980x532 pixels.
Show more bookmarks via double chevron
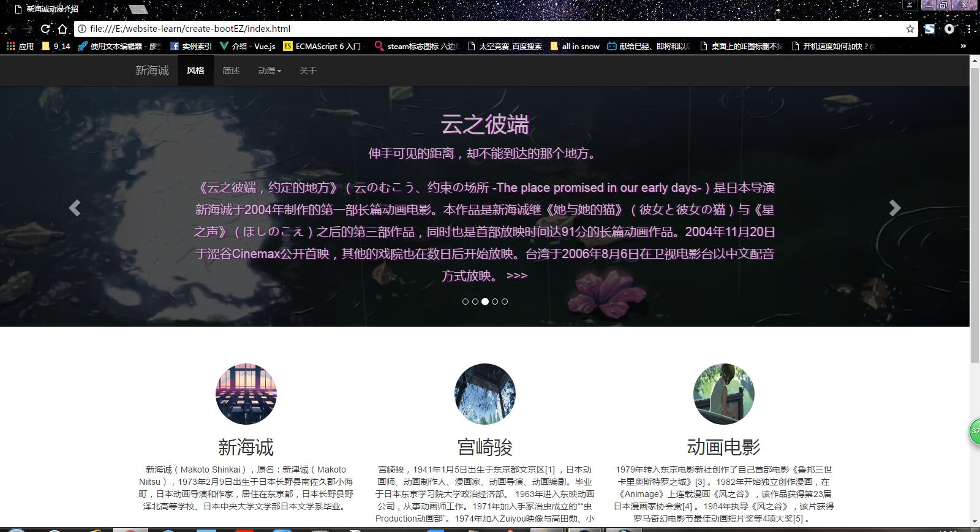[x=963, y=46]
